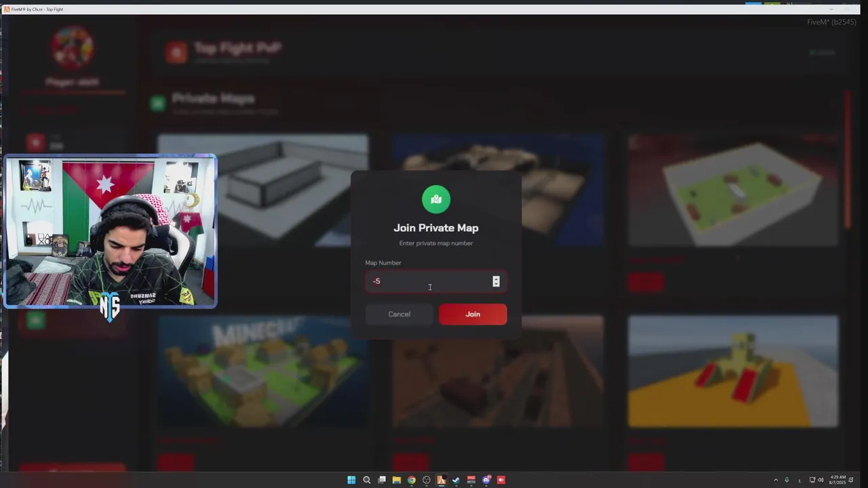Open Discord from the taskbar
868x488 pixels.
(x=486, y=480)
